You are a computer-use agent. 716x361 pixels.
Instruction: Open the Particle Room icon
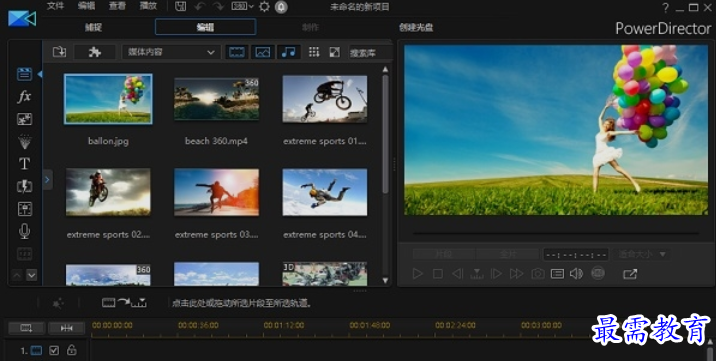pyautogui.click(x=24, y=141)
